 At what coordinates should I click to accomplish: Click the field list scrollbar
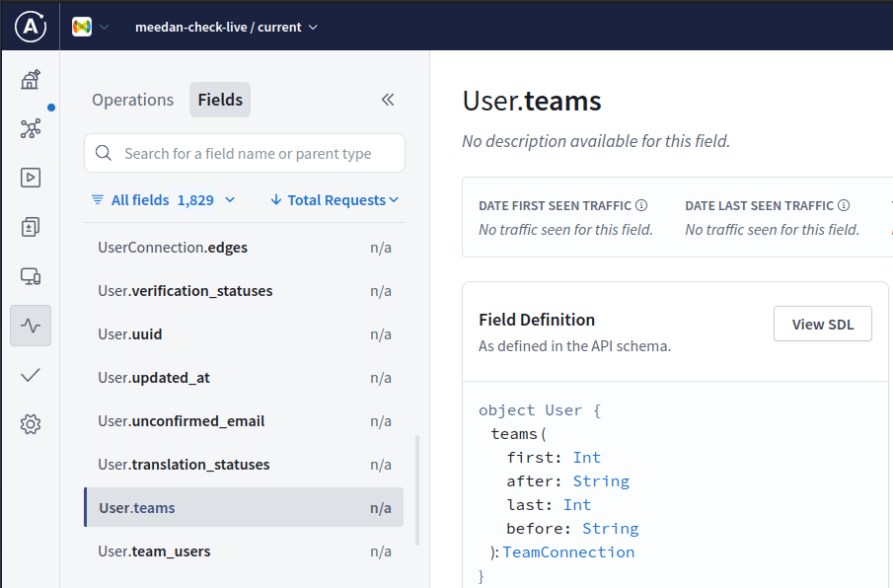click(x=417, y=490)
